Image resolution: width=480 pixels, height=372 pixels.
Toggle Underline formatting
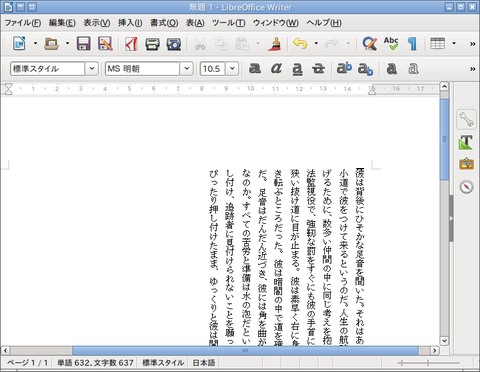click(x=297, y=69)
